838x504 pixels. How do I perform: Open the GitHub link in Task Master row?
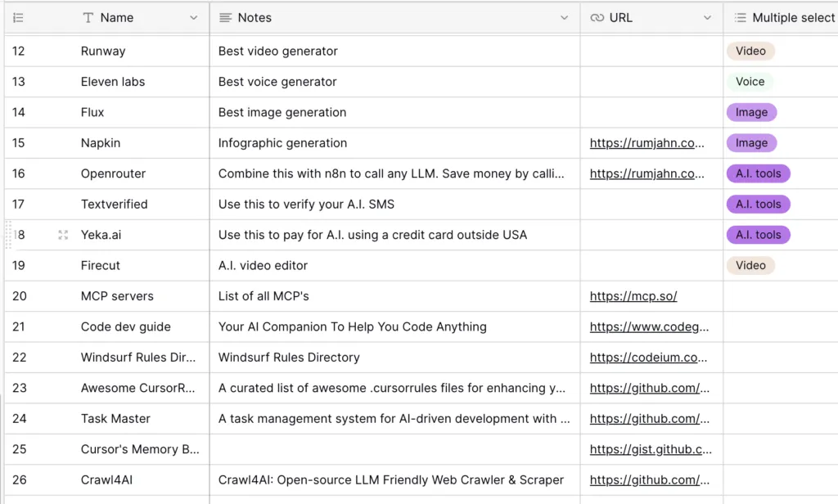coord(649,419)
